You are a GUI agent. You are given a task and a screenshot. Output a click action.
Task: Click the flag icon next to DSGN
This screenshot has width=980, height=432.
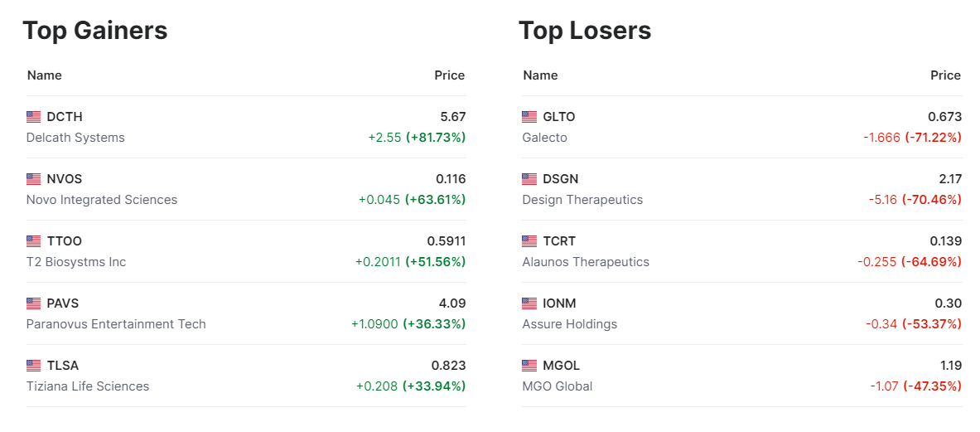(x=529, y=179)
